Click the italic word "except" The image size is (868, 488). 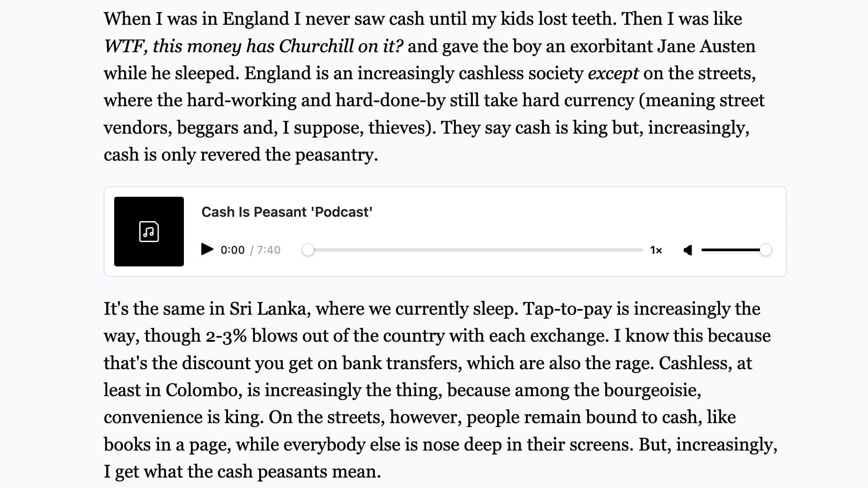pos(613,73)
